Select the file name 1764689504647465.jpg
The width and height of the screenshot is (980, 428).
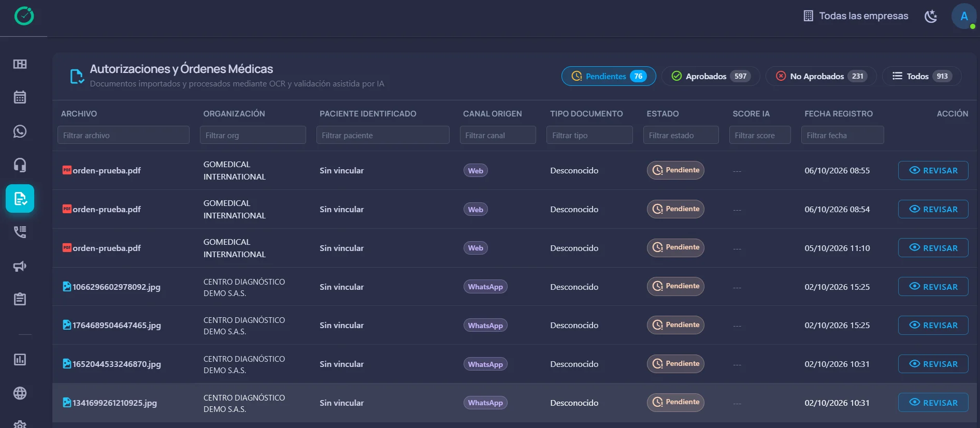click(117, 325)
